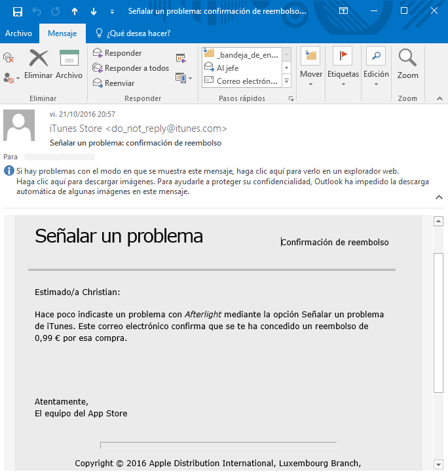Click the blue info icon

point(9,171)
